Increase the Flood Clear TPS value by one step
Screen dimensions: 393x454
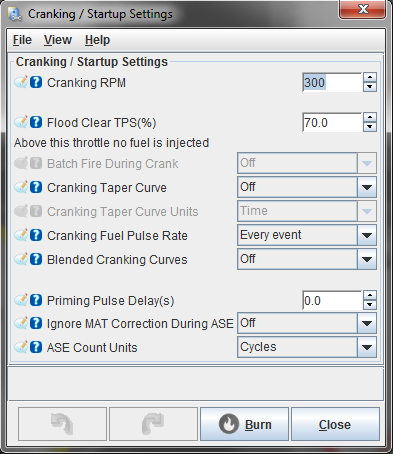coord(370,117)
